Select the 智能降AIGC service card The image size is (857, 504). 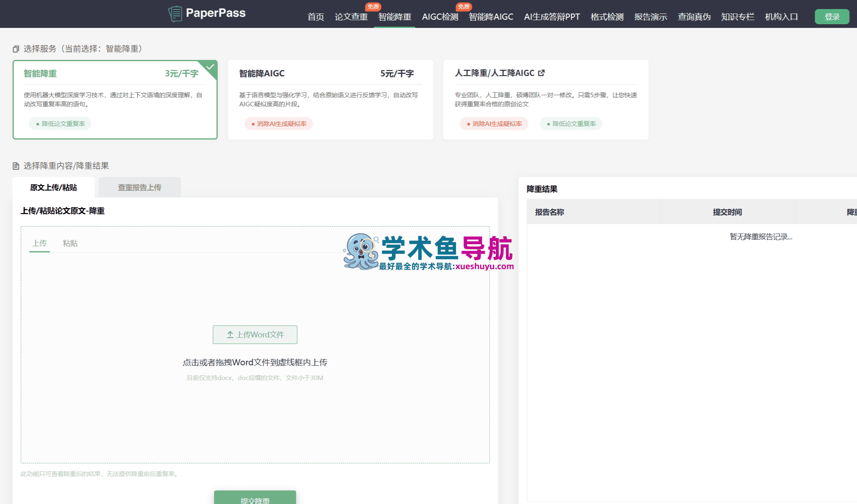coord(330,99)
